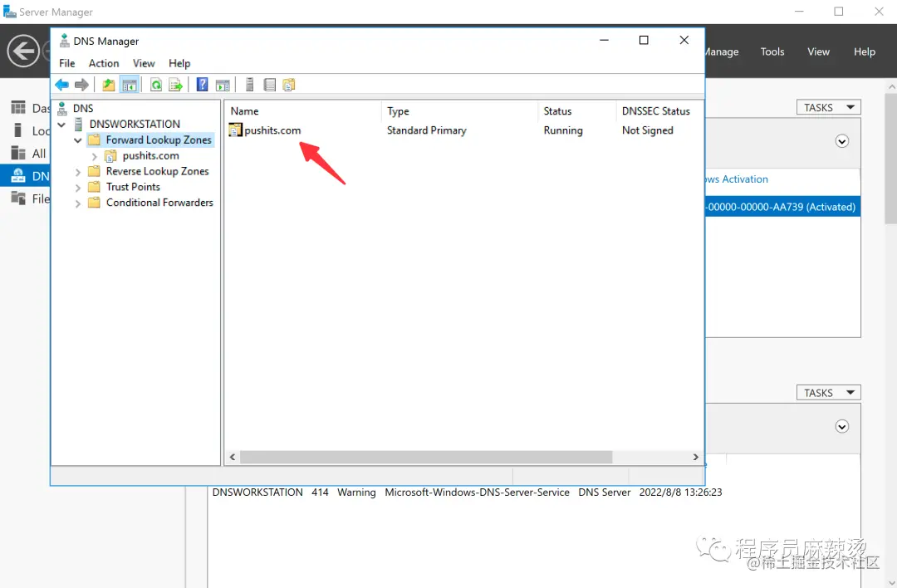Toggle Show/Hide Action Pane toolbar icon
The image size is (897, 588).
pos(223,86)
